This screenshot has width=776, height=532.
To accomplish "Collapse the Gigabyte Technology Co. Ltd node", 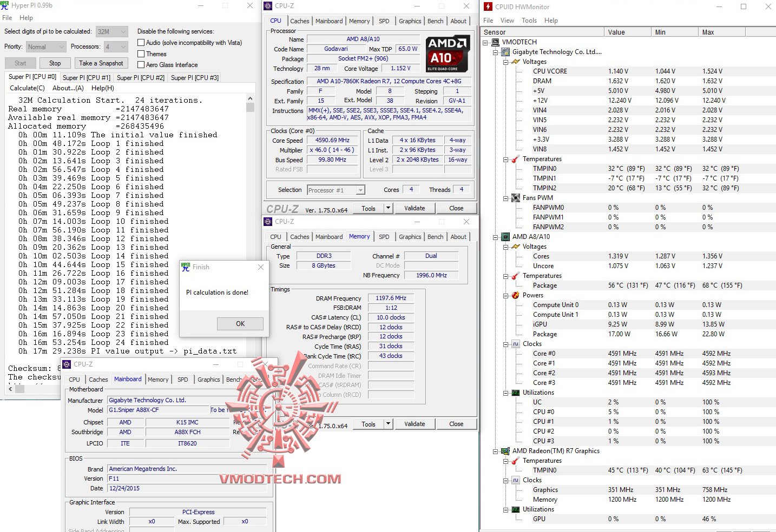I will coord(495,52).
